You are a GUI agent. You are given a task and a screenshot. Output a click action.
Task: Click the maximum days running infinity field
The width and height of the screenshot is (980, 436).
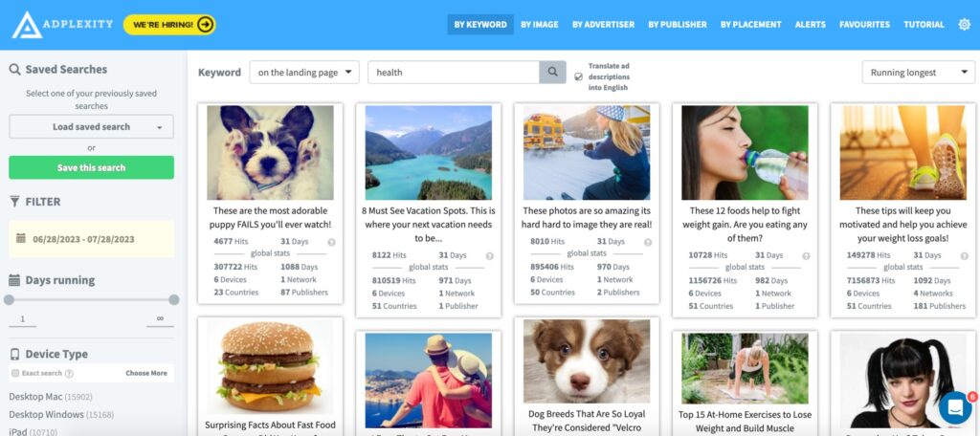(x=160, y=319)
